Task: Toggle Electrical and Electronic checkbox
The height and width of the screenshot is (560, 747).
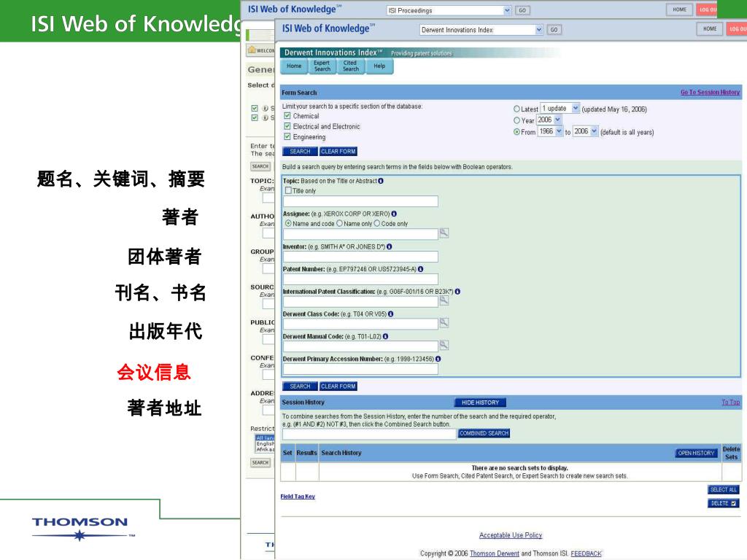Action: coord(287,126)
